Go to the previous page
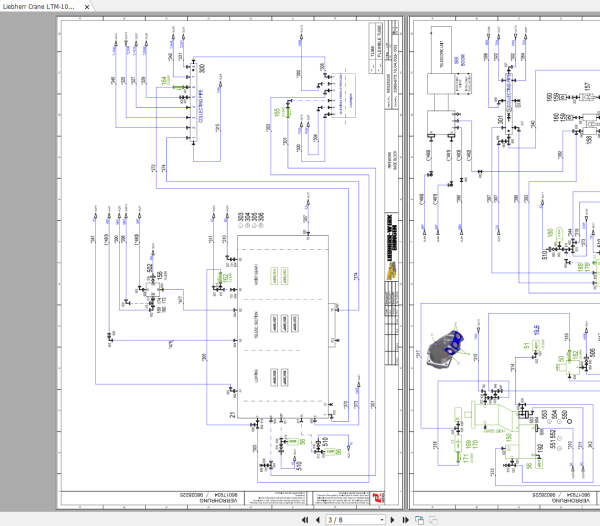Image resolution: width=600 pixels, height=526 pixels. 318,520
